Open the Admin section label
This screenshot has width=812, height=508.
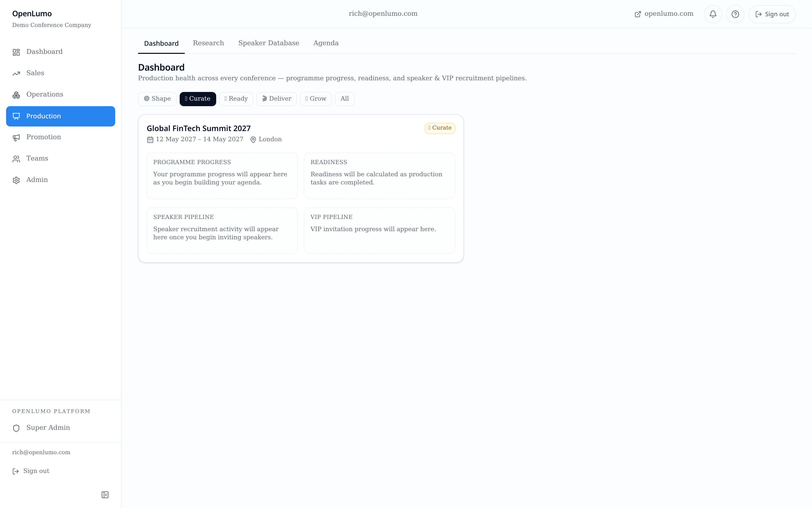pyautogui.click(x=37, y=180)
